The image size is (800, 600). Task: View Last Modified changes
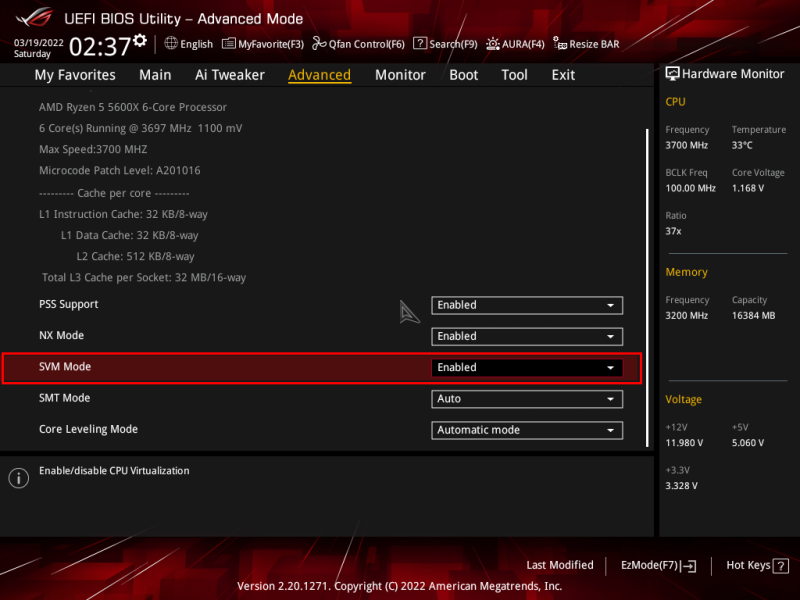560,565
